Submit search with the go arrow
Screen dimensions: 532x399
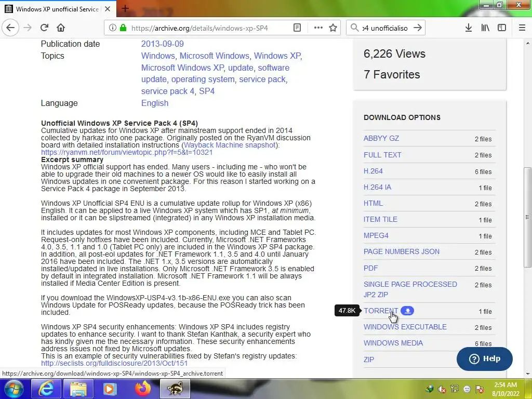point(418,28)
